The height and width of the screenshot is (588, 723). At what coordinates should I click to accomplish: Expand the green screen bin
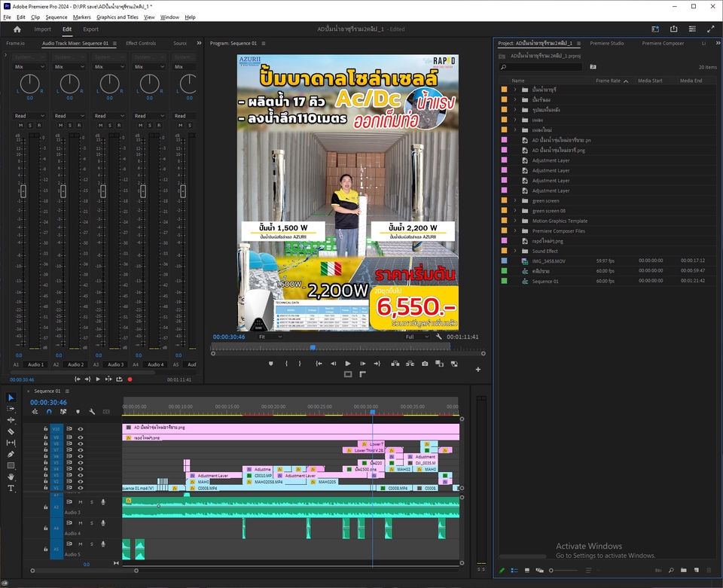point(515,201)
